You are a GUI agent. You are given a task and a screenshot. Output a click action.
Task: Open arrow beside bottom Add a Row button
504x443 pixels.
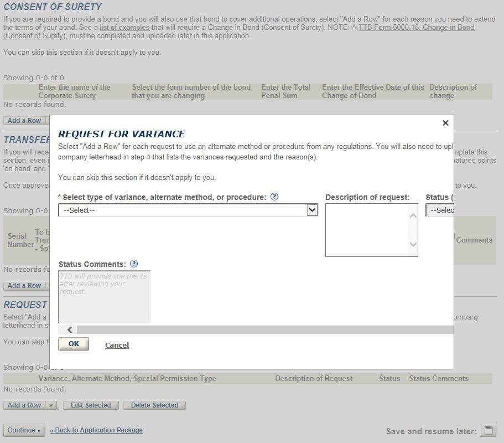[51, 405]
